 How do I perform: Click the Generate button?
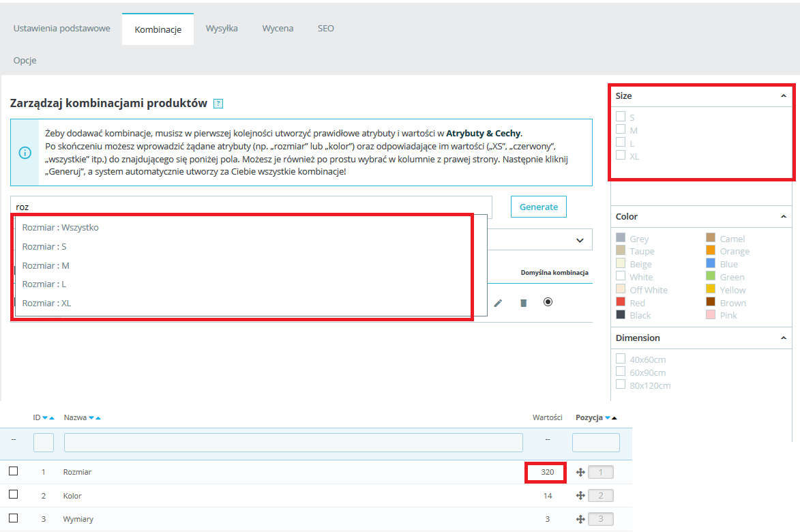click(x=539, y=207)
